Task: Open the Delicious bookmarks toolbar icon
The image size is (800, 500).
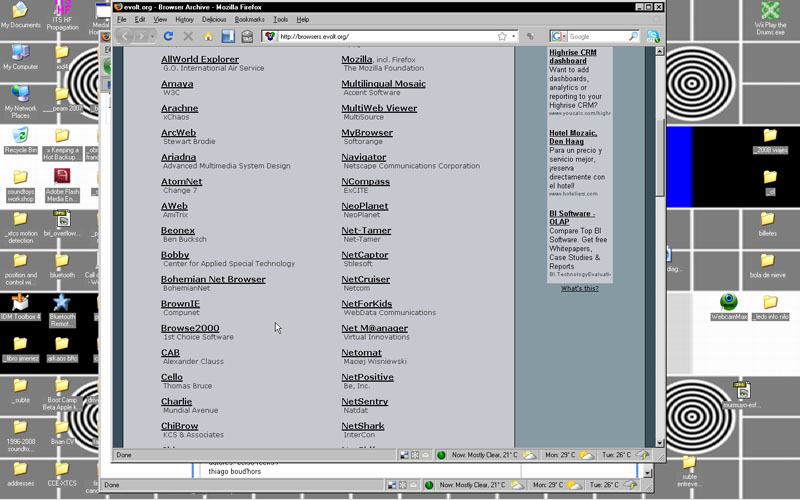Action: pyautogui.click(x=228, y=36)
